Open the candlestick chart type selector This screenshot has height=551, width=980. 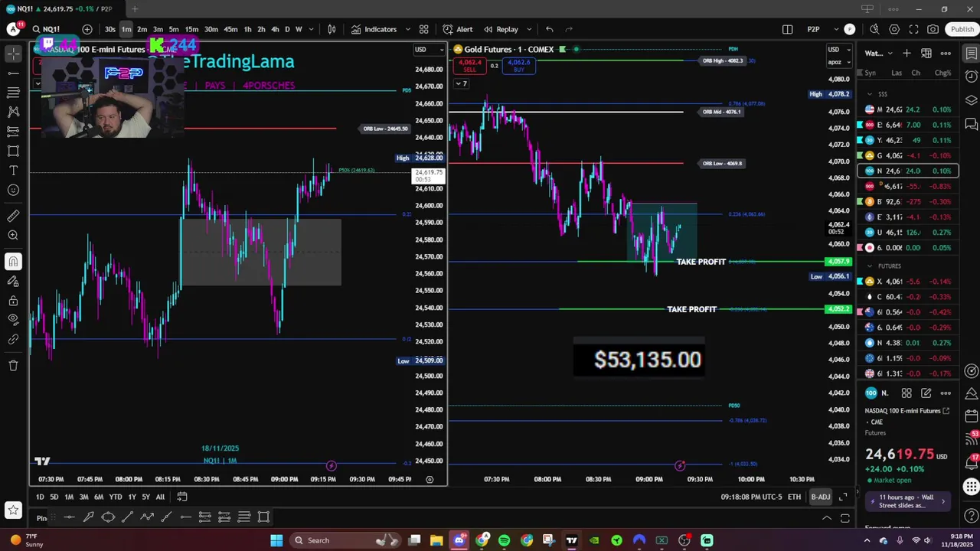(x=332, y=29)
